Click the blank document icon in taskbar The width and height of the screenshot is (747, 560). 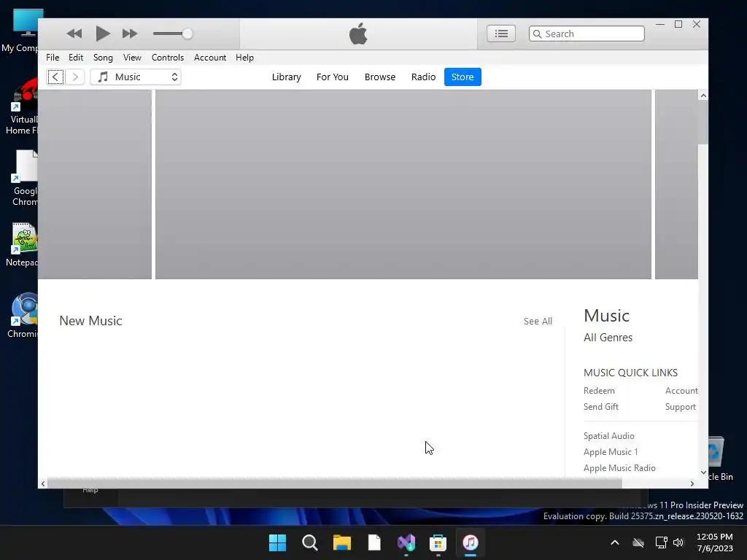coord(374,542)
